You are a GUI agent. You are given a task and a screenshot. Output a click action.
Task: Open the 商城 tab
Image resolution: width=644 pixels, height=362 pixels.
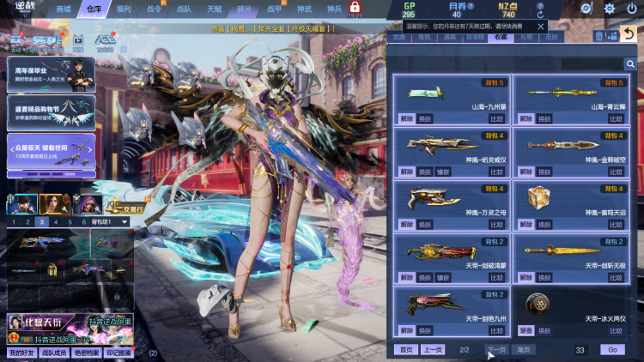pyautogui.click(x=64, y=9)
